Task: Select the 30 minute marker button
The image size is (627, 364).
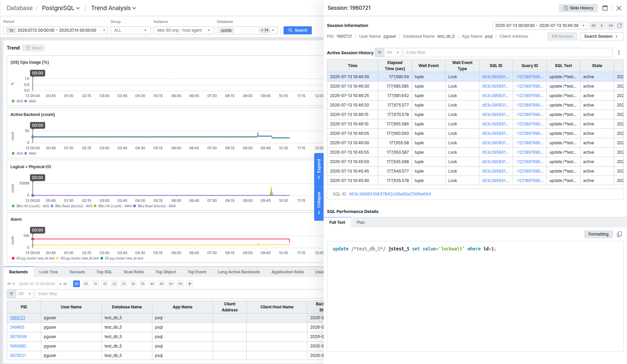Action: [133, 284]
